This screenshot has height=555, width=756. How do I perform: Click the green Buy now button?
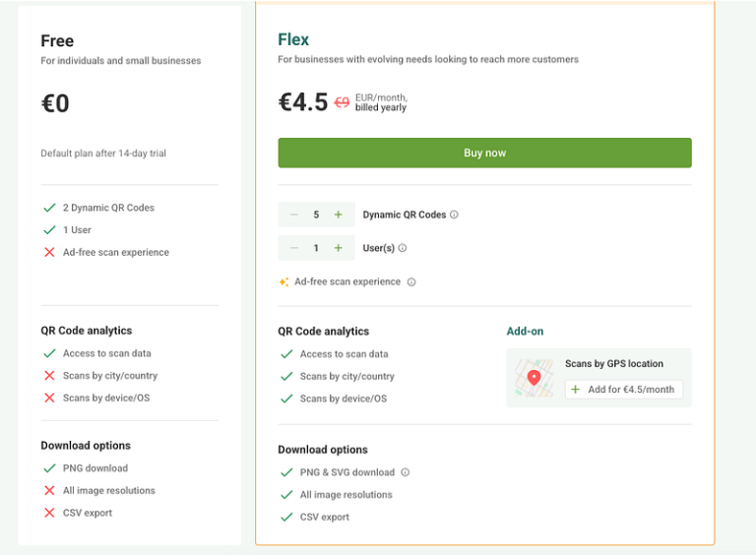[x=484, y=153]
